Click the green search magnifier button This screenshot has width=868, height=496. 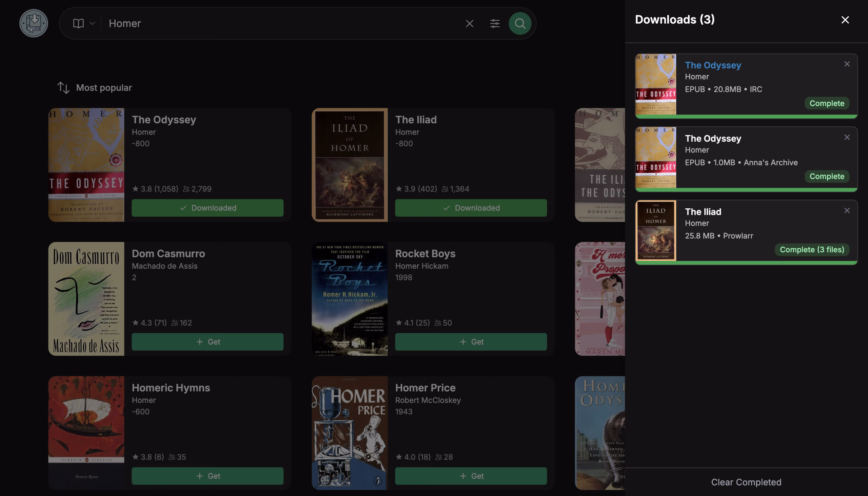click(519, 23)
